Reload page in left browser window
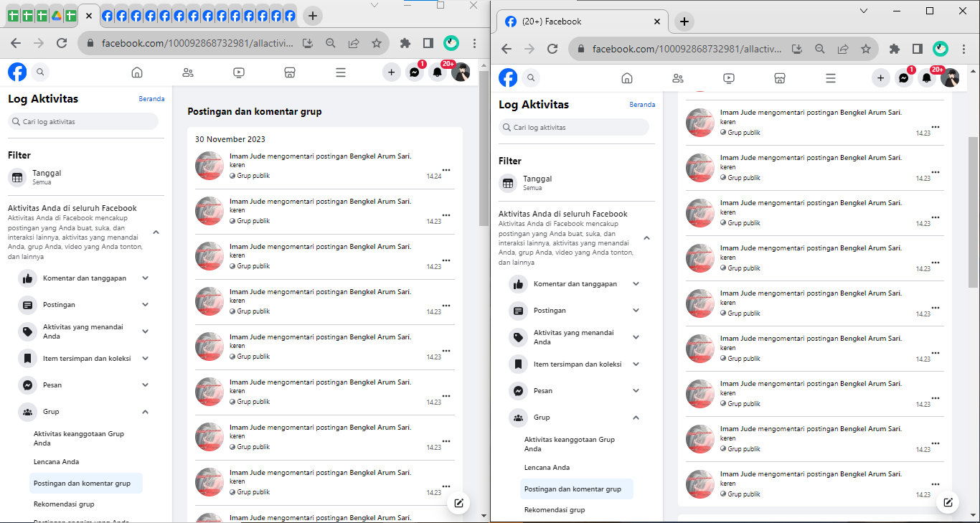The height and width of the screenshot is (523, 980). pyautogui.click(x=62, y=43)
